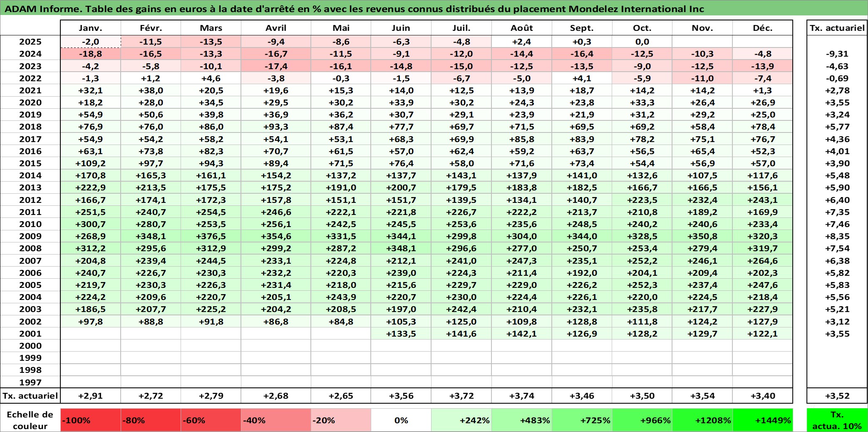This screenshot has height=432, width=868.
Task: Click the Mars column header
Action: [211, 28]
